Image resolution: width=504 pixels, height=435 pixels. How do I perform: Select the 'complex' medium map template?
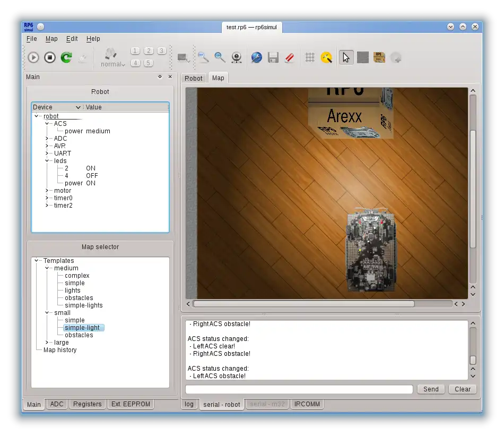(77, 276)
